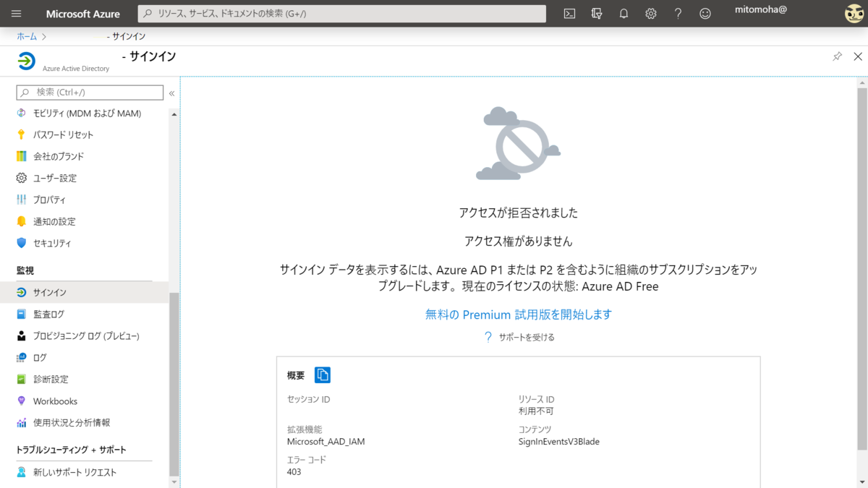Pin this blade to the dashboard
Viewport: 868px width, 488px height.
point(837,56)
